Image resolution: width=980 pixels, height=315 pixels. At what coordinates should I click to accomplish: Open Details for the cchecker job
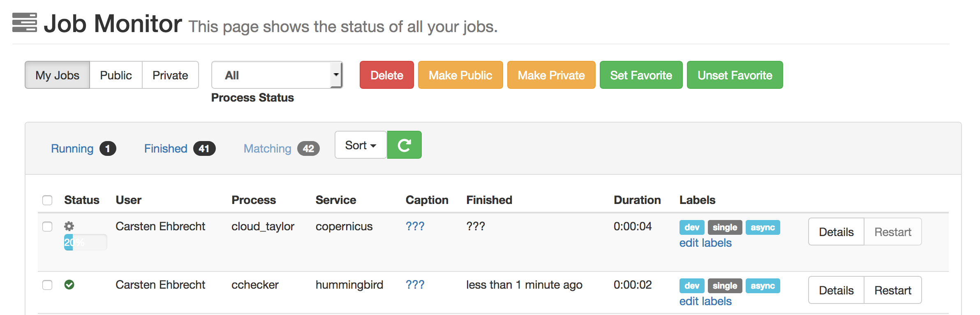coord(836,290)
